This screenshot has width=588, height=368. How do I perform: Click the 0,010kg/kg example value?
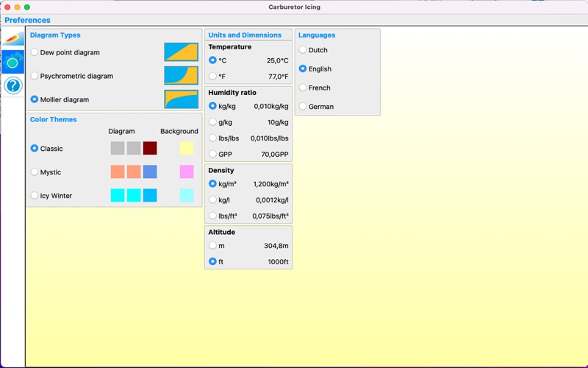point(271,106)
